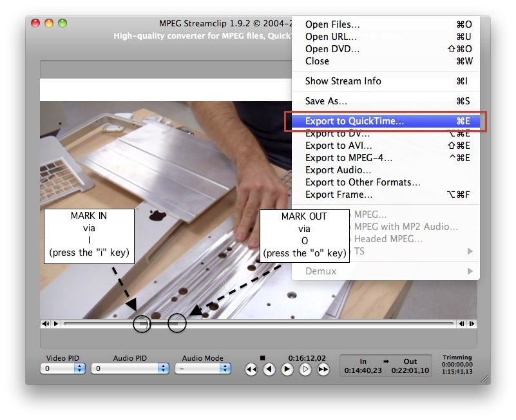
Task: Click the In point marker on scrubber
Action: [x=142, y=324]
